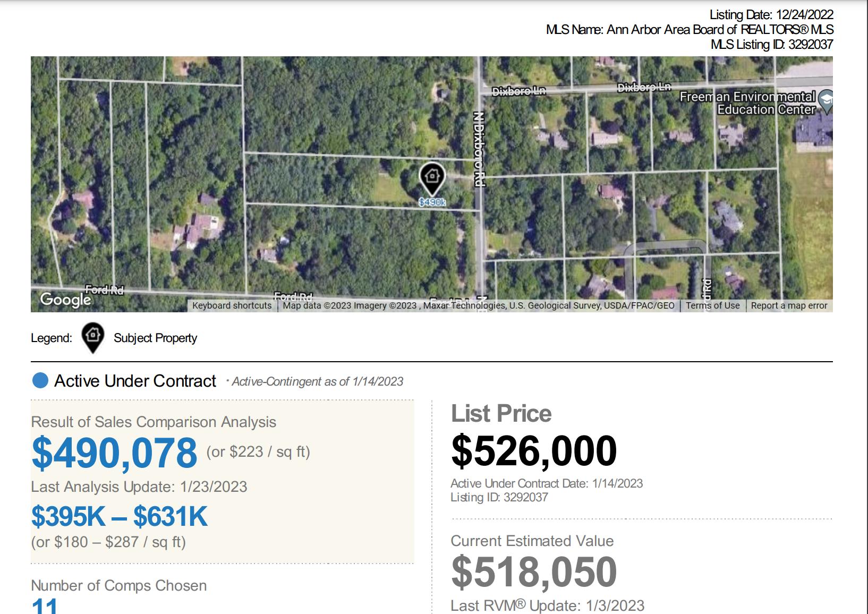Click Freeman Environmental Education Center pin icon
Viewport: 868px width, 614px height.
point(826,101)
